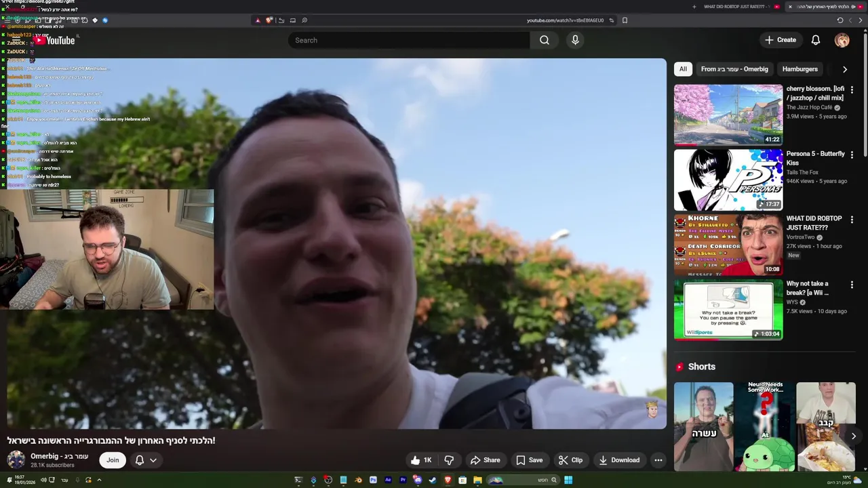Click the Join button

tap(113, 460)
